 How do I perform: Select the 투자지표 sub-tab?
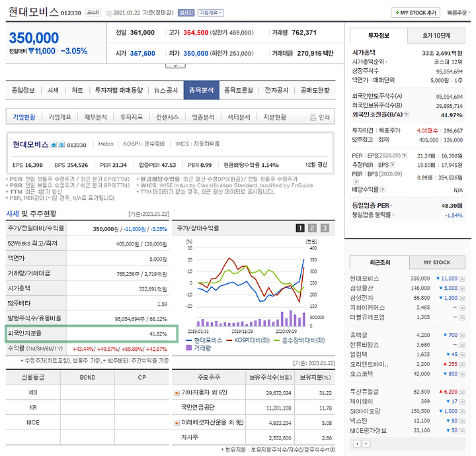pos(132,117)
